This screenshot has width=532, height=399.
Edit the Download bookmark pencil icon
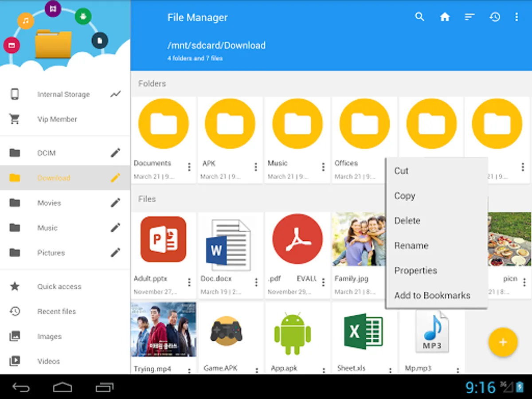tap(116, 178)
